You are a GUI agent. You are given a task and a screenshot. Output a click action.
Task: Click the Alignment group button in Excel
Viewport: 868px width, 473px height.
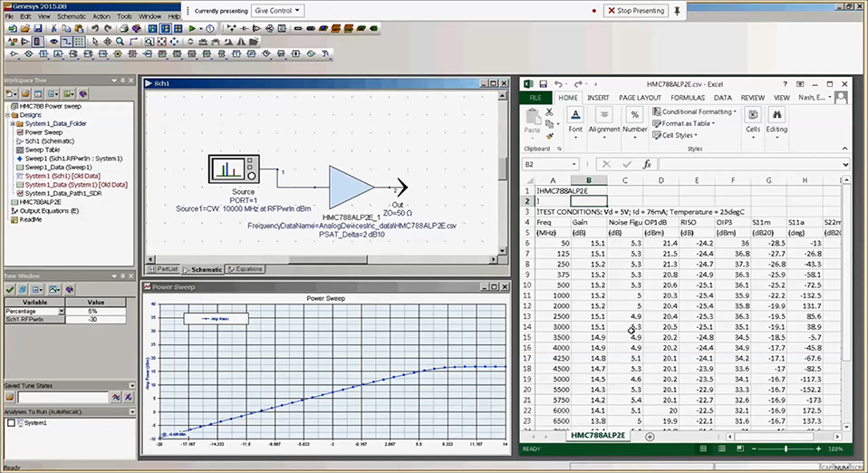click(604, 122)
